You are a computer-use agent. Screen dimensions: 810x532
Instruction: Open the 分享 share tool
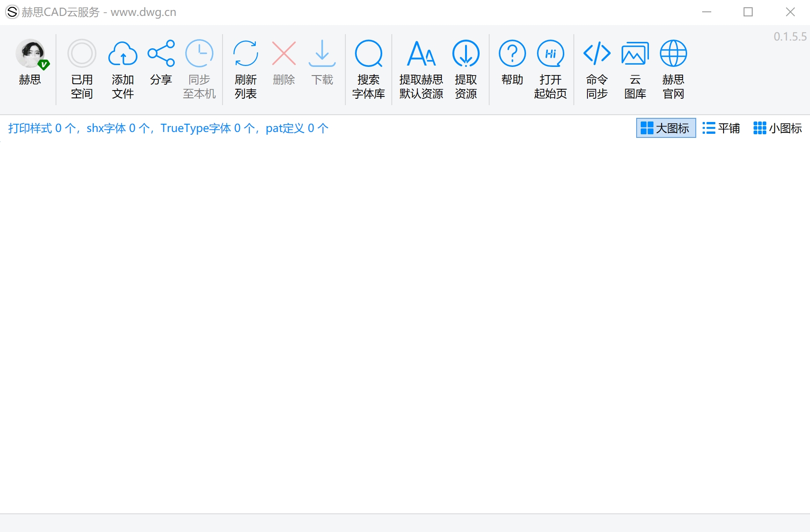point(161,63)
